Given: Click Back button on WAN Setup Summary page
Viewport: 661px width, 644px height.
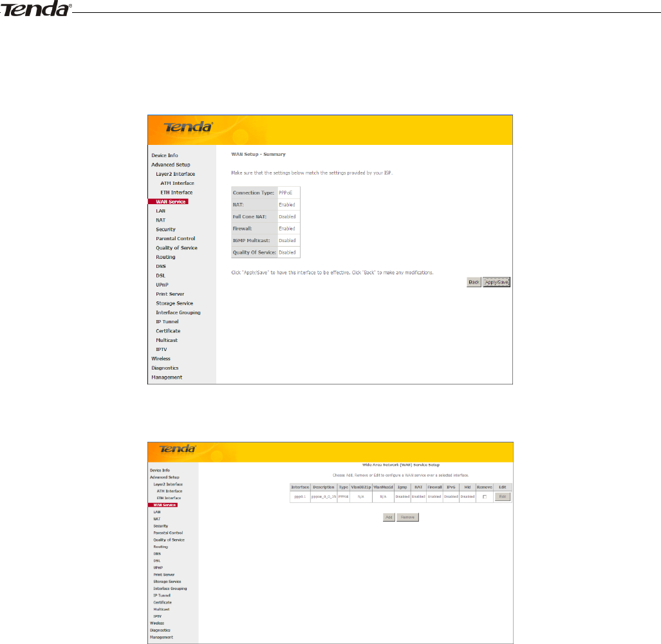Looking at the screenshot, I should pos(474,282).
